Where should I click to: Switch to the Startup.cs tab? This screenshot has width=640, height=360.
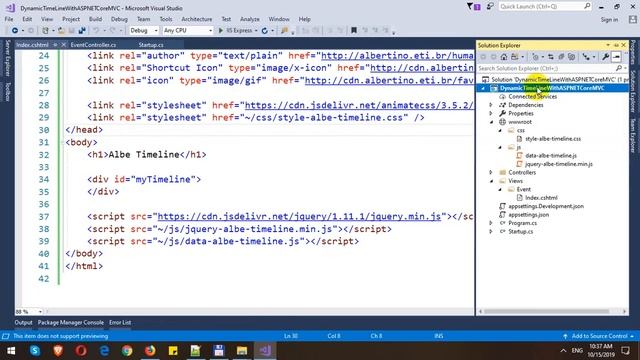pos(151,45)
